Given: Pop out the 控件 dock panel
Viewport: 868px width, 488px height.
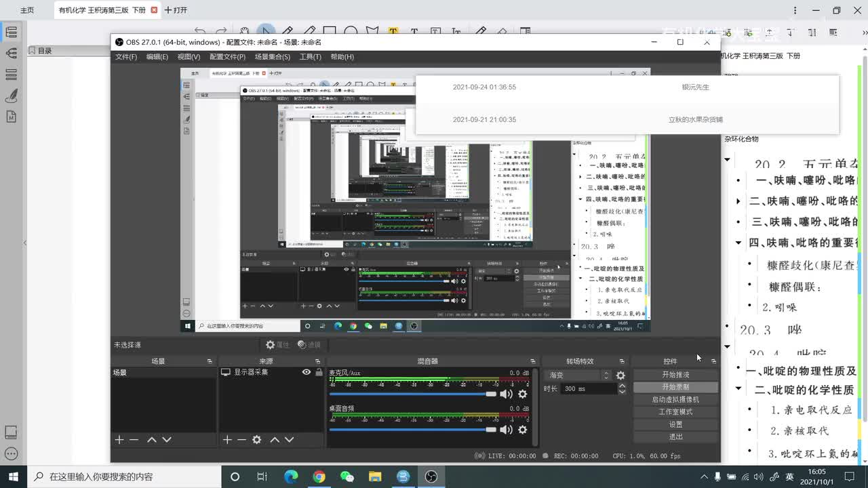Looking at the screenshot, I should pos(713,361).
